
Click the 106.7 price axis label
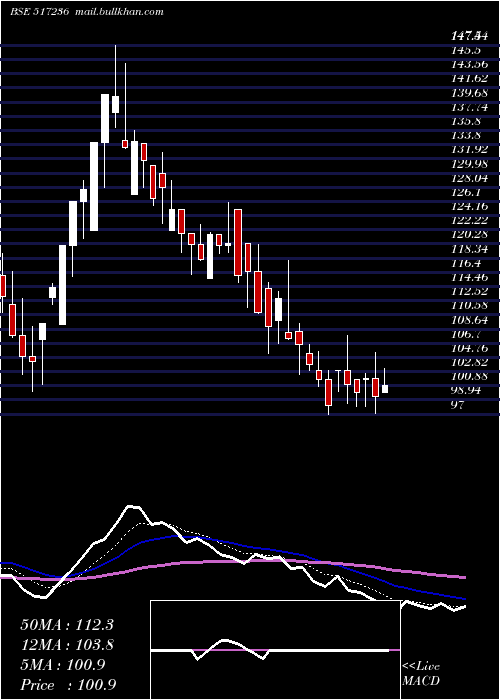pos(465,334)
